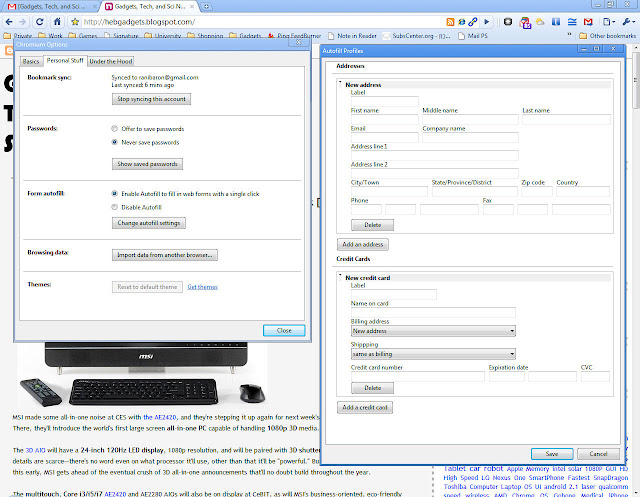Click Add an address button
640x497 pixels.
point(363,244)
